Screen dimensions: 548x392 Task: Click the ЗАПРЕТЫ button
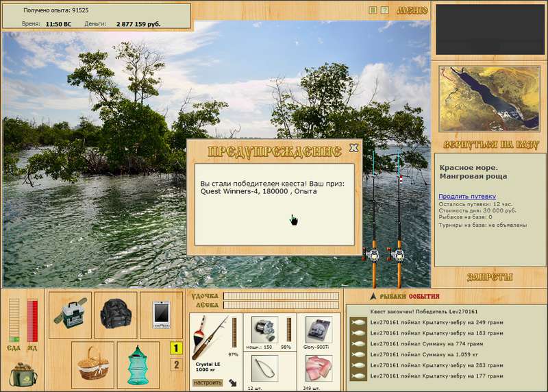(x=490, y=278)
